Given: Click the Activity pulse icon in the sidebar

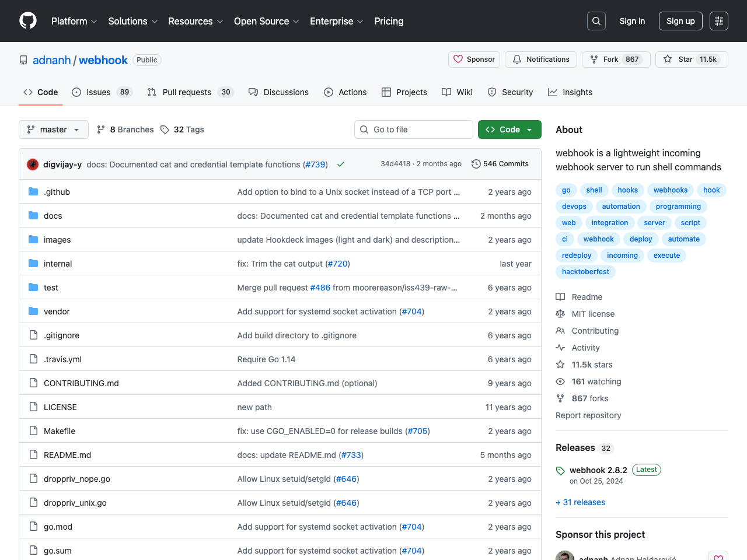Looking at the screenshot, I should 560,348.
